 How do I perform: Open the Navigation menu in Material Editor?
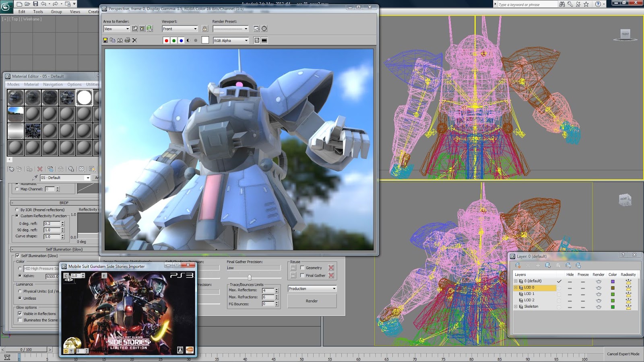tap(53, 84)
